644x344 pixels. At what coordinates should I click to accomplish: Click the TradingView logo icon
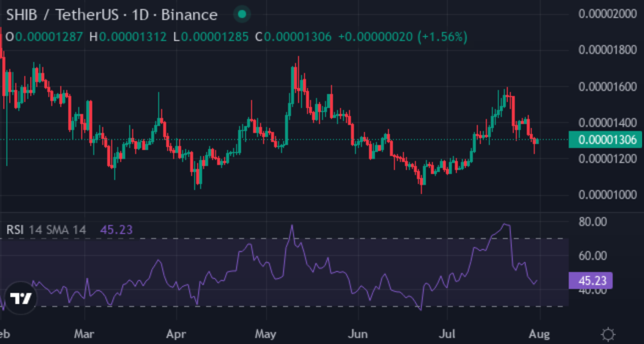coord(21,298)
